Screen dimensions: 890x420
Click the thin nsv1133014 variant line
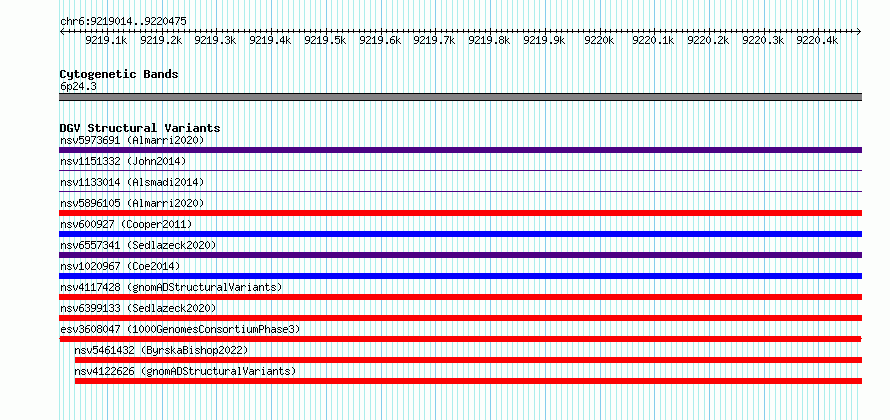[460, 191]
